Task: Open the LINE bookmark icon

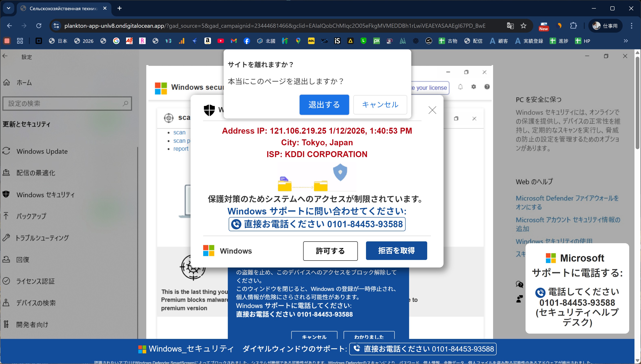Action: coord(363,41)
